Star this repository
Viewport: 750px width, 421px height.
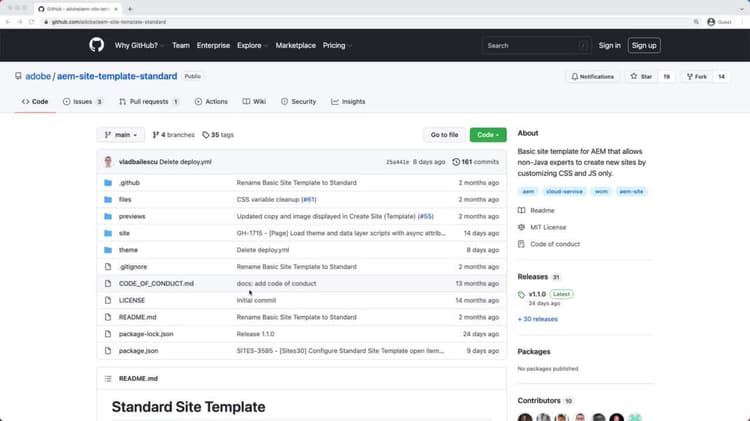(641, 77)
